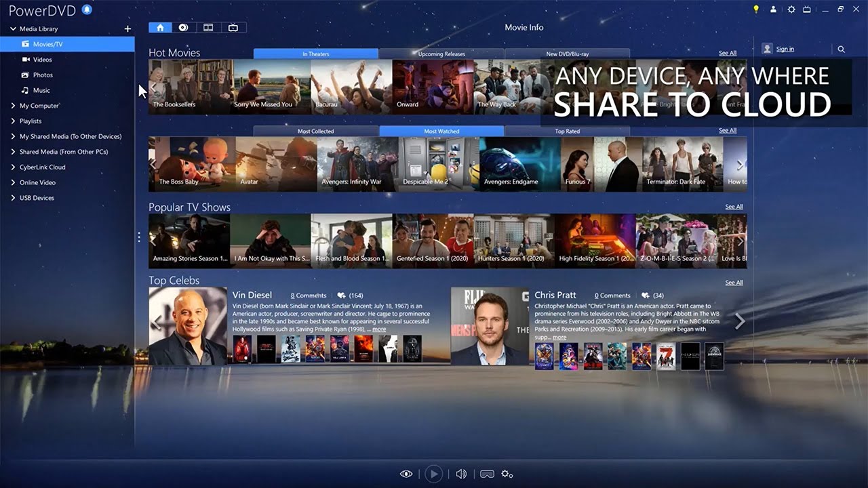Image resolution: width=868 pixels, height=488 pixels.
Task: Open Onward movie thumbnail
Action: click(433, 87)
